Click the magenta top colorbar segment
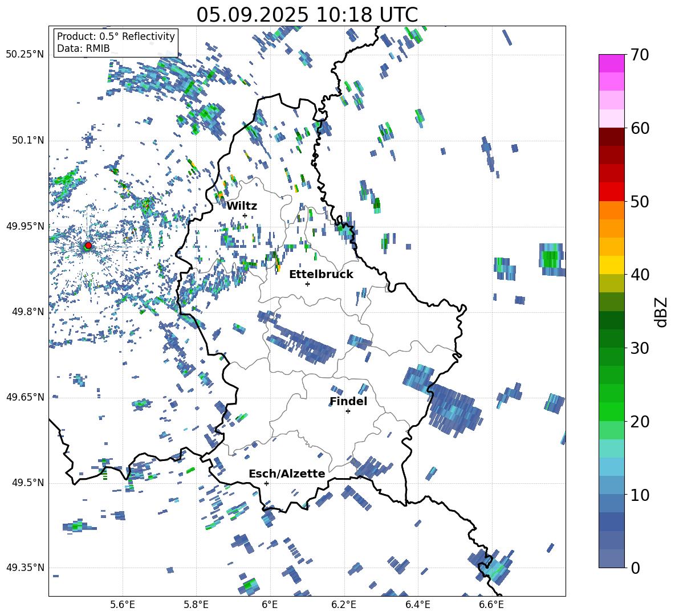675x616 pixels. tap(612, 64)
